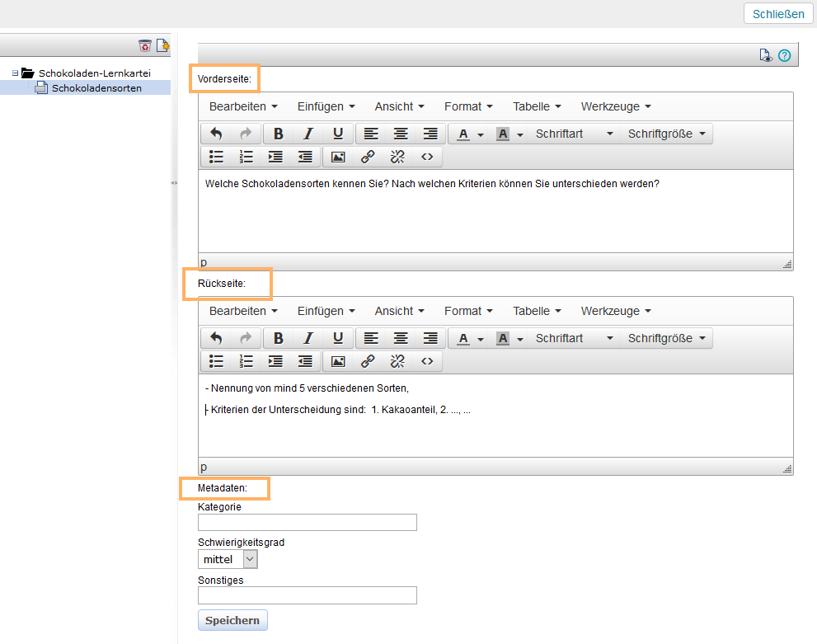817x644 pixels.
Task: Click the blue help question mark icon
Action: pos(784,55)
